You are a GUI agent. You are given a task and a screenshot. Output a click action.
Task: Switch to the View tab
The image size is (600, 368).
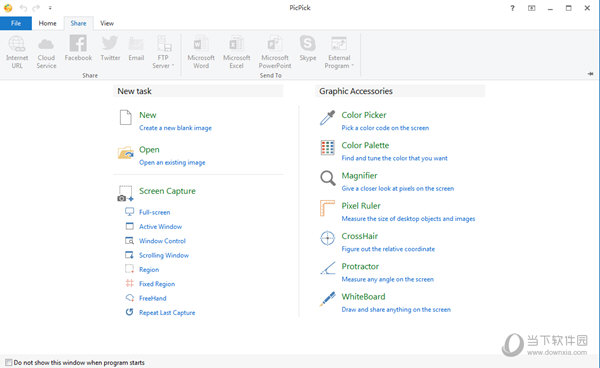coord(107,23)
